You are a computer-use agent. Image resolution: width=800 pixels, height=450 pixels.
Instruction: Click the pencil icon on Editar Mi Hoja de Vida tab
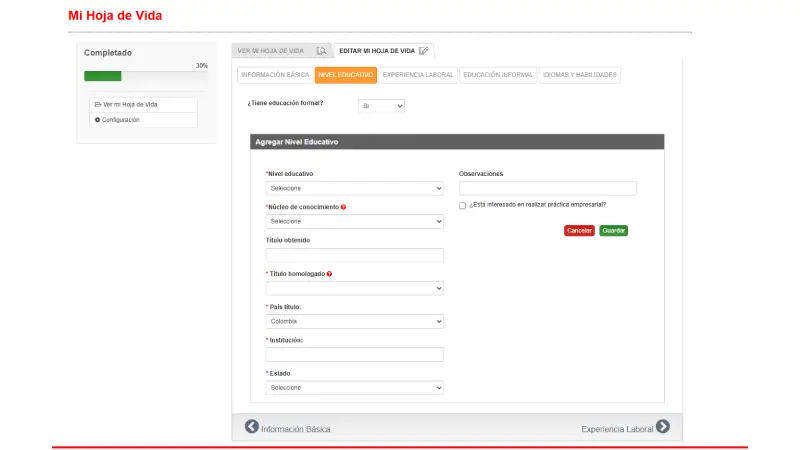[x=424, y=50]
